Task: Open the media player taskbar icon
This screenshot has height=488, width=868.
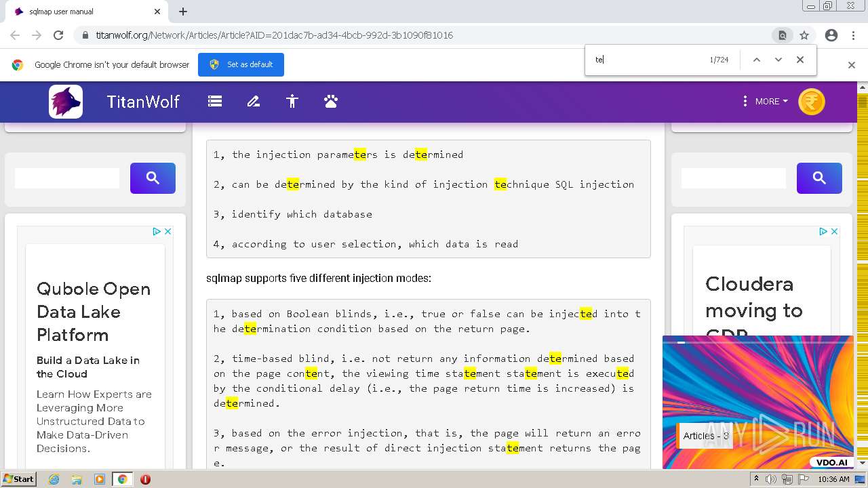Action: (x=100, y=479)
